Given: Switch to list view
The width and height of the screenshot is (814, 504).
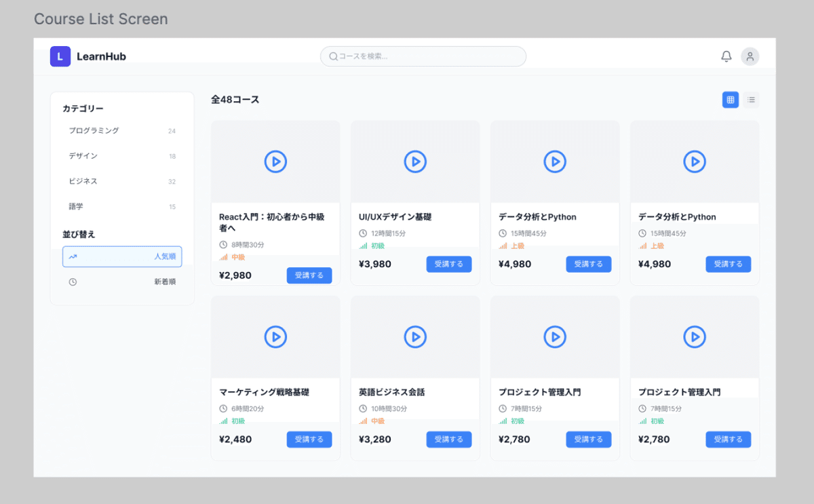Looking at the screenshot, I should 751,99.
